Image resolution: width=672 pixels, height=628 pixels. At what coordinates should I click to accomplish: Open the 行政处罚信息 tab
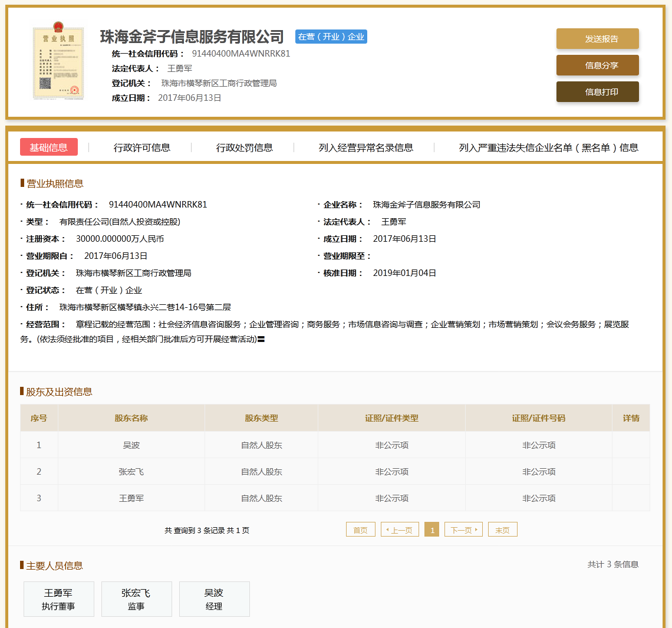click(244, 147)
